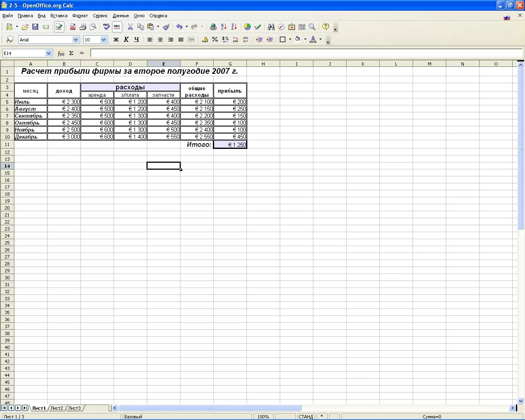
Task: Run the Spellcheck tool
Action: click(x=107, y=27)
